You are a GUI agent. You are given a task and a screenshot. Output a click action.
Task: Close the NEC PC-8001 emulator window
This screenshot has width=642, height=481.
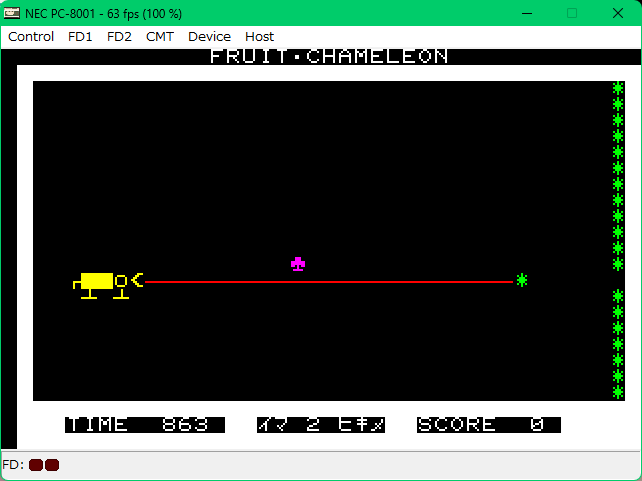618,13
